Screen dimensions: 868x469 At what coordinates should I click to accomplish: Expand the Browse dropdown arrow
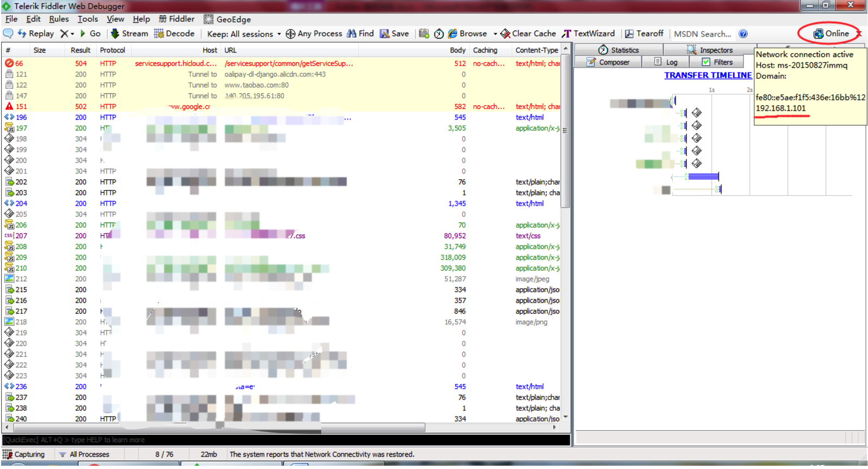(x=495, y=34)
